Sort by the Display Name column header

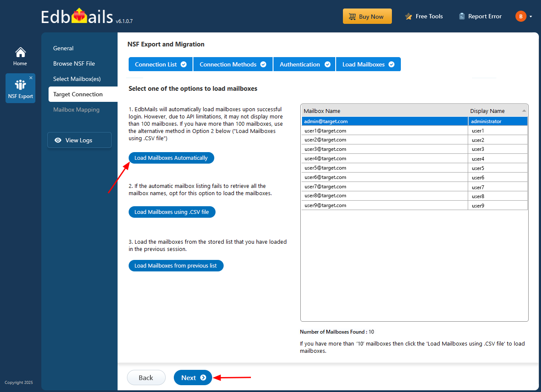point(498,111)
